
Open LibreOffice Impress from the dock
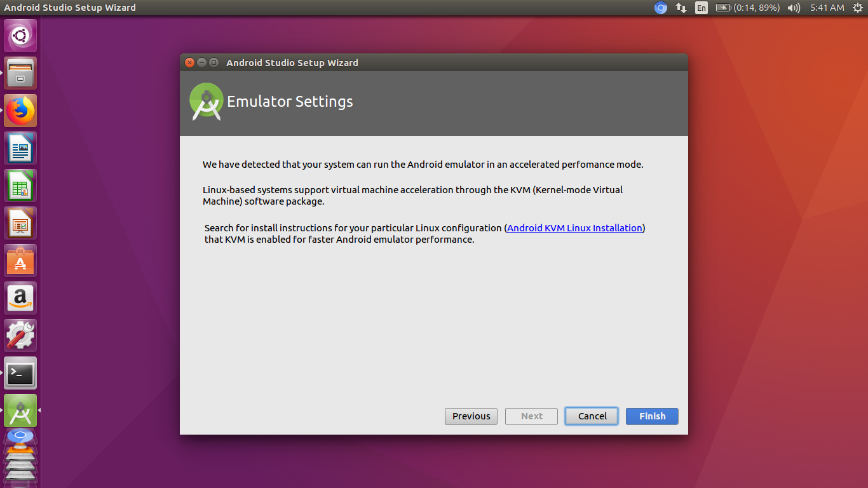(20, 223)
